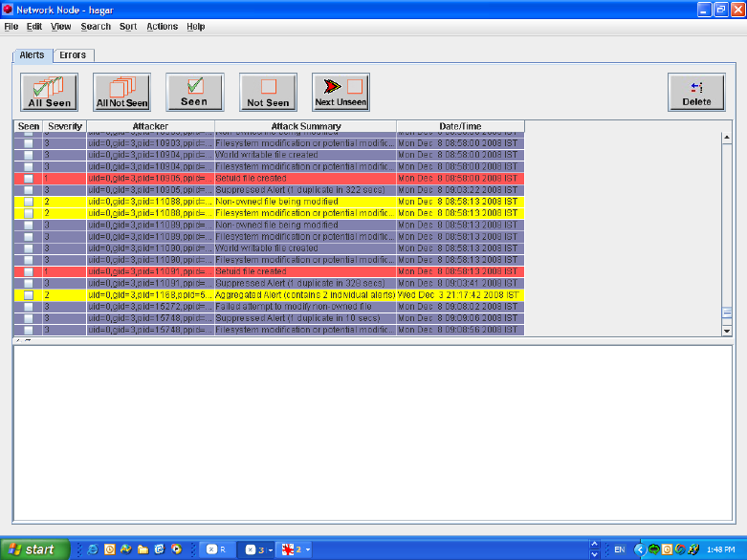
Task: Click the Date/Time column header
Action: [460, 126]
